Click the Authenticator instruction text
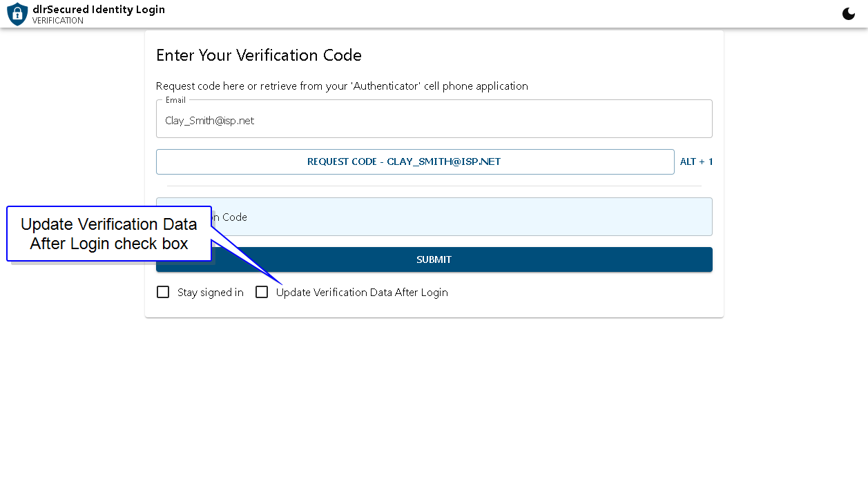This screenshot has height=481, width=868. (x=342, y=86)
